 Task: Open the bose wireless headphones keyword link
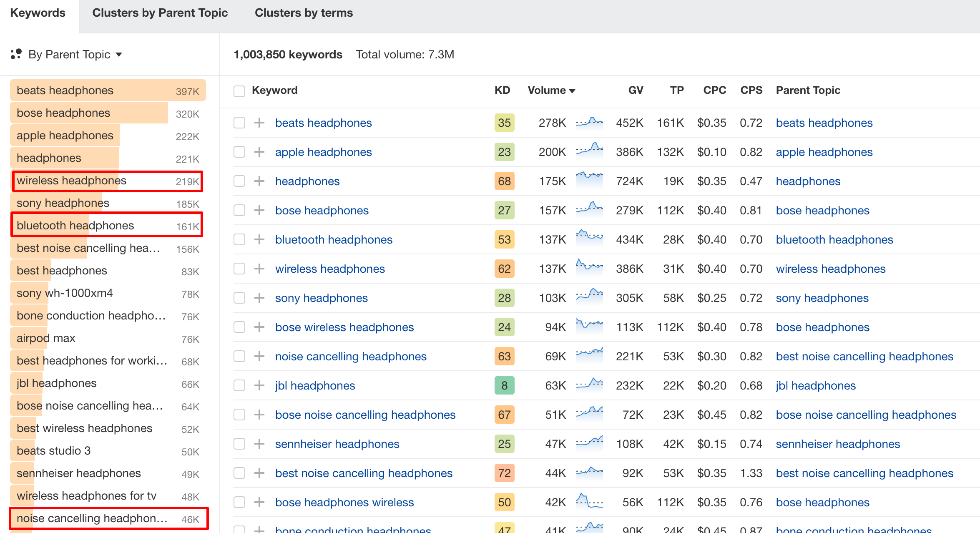pos(344,327)
